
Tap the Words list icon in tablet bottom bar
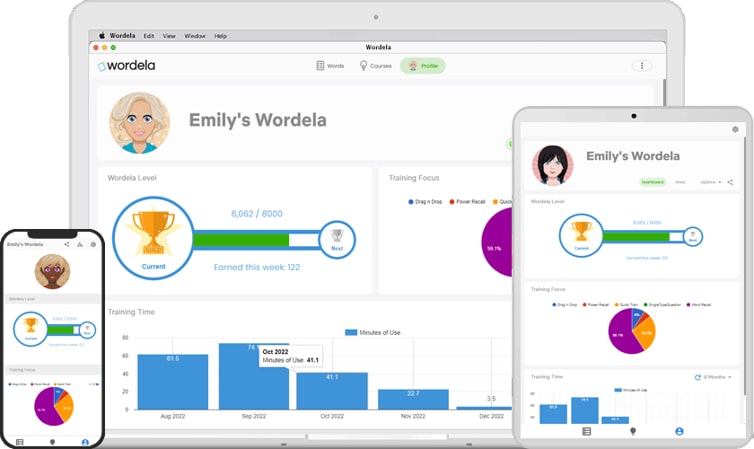[586, 431]
